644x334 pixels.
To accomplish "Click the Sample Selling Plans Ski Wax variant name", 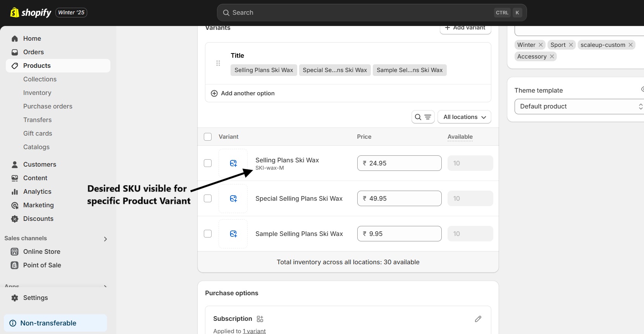I will point(299,234).
